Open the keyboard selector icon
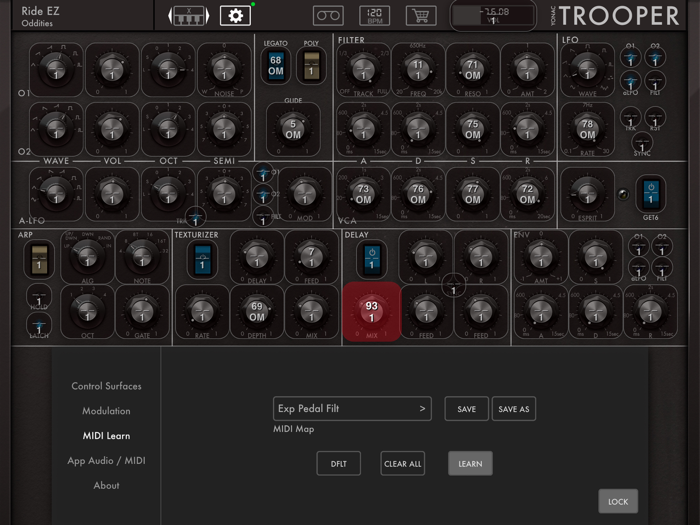 point(188,16)
